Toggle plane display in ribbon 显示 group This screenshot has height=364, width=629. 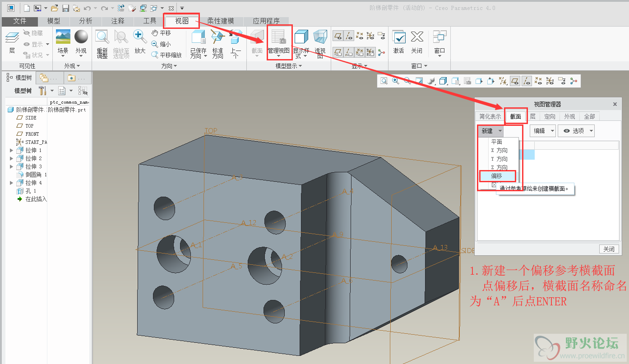coord(337,36)
